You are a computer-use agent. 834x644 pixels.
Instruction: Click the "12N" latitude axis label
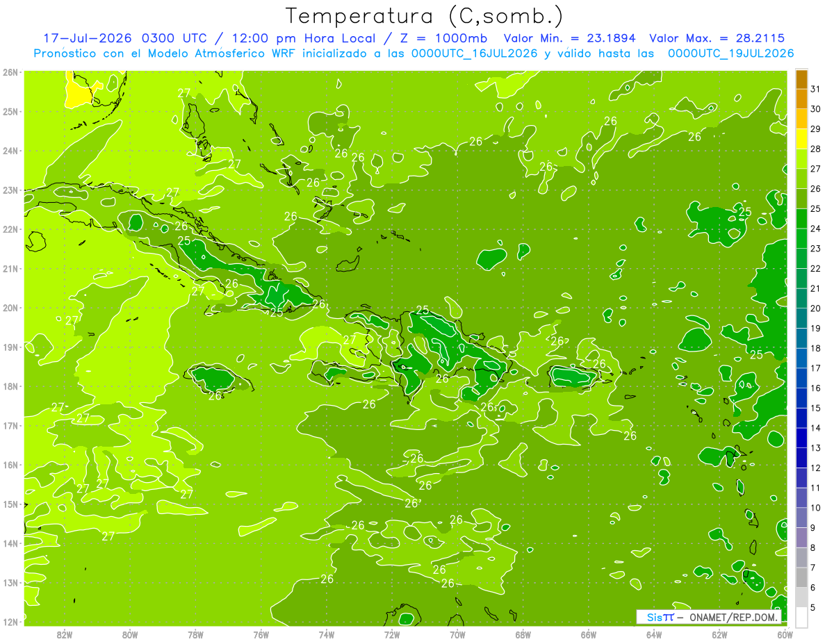click(10, 622)
